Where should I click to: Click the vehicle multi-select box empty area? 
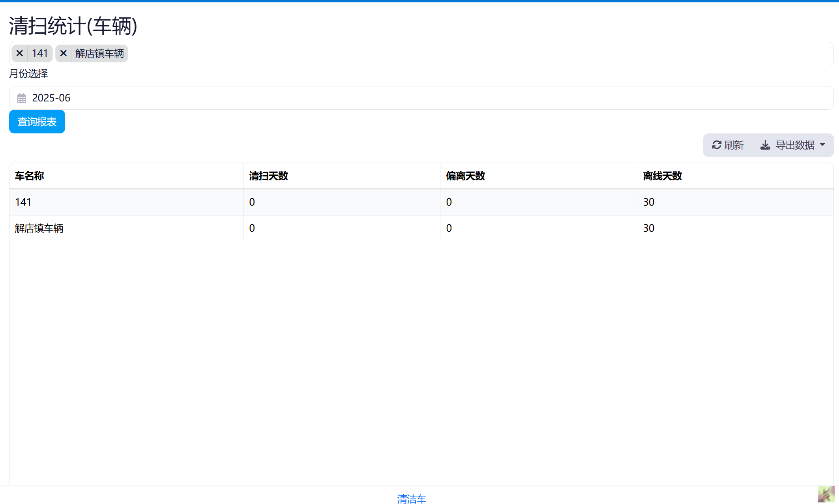click(x=474, y=54)
